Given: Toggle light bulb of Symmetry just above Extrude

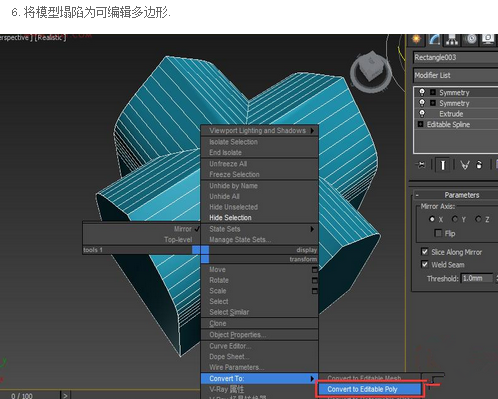Looking at the screenshot, I should pos(422,103).
